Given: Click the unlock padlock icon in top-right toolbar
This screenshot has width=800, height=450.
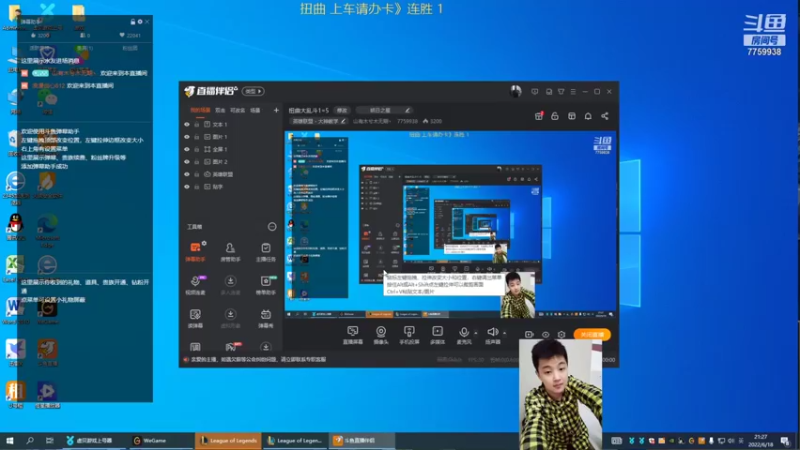Looking at the screenshot, I should (x=555, y=116).
